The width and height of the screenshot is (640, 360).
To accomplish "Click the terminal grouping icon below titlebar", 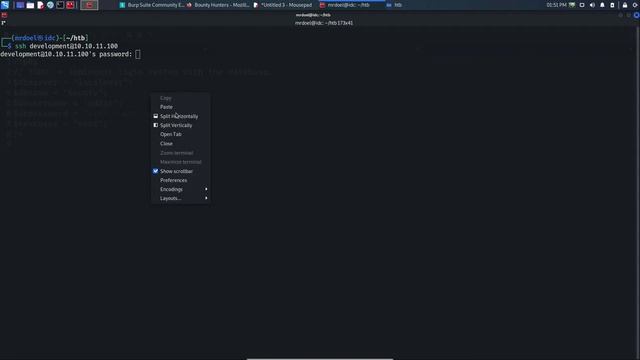I will pos(3,23).
